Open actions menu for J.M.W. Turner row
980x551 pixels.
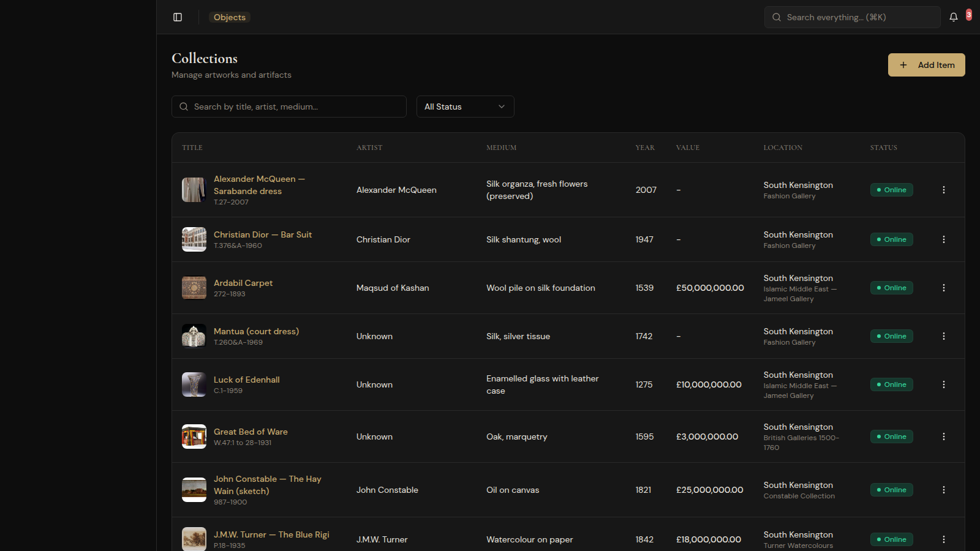[x=943, y=539]
